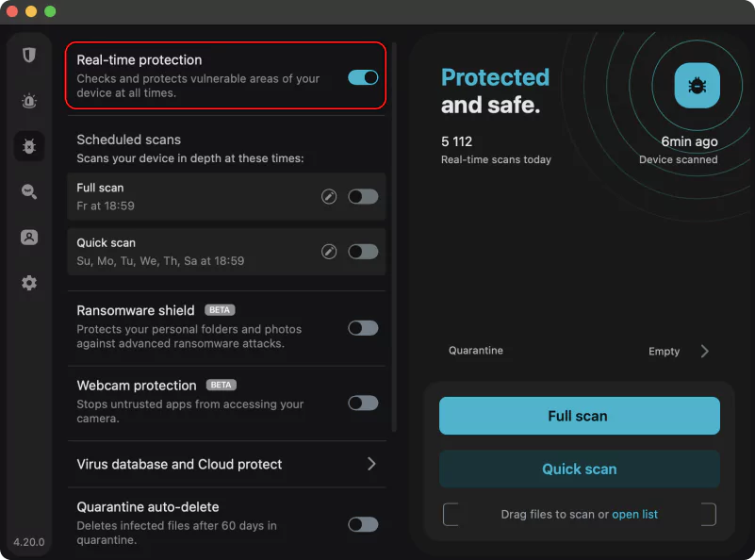Open the shield overview sidebar icon

click(x=29, y=55)
